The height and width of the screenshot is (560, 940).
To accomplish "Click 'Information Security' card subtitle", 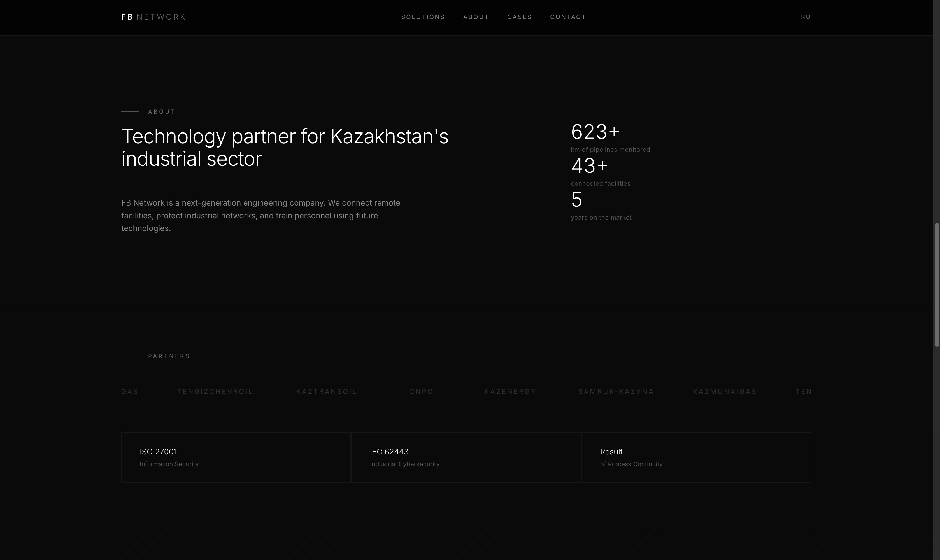I will pos(169,464).
